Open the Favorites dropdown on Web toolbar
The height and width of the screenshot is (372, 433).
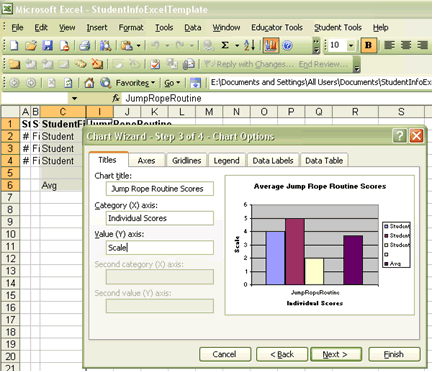click(135, 83)
